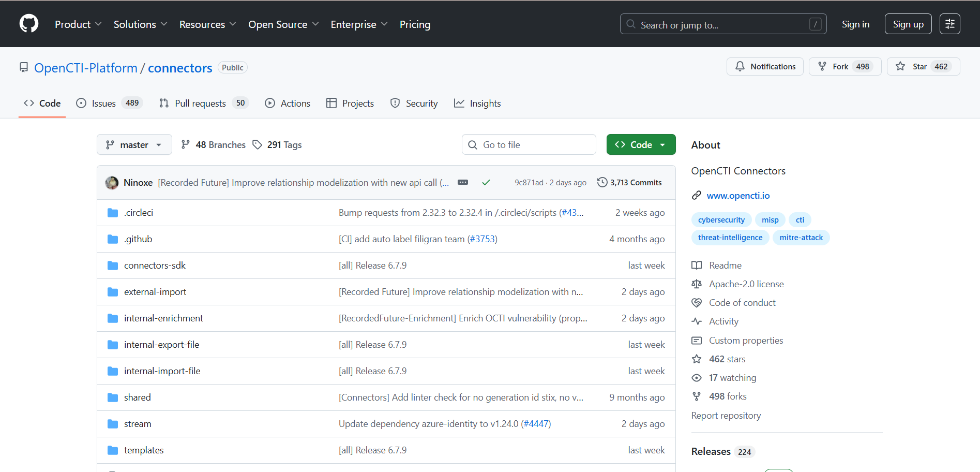
Task: Click the Readme book icon
Action: [697, 265]
